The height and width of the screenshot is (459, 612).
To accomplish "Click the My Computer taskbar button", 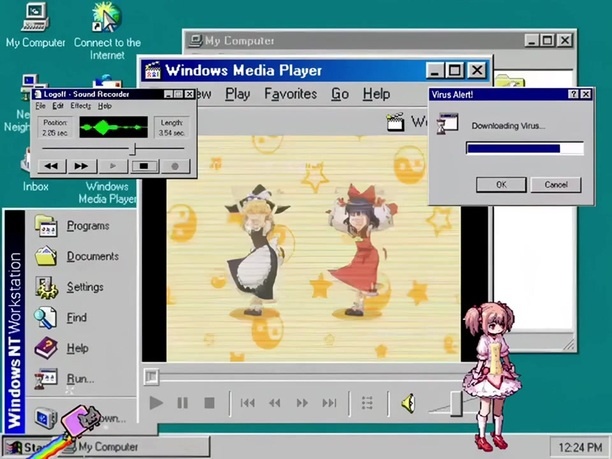I will pos(108,447).
